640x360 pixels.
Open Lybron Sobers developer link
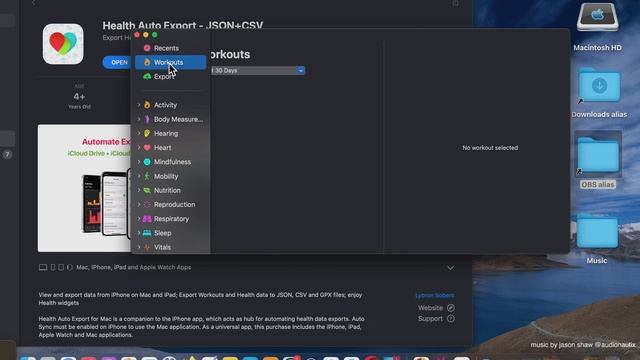coord(435,296)
